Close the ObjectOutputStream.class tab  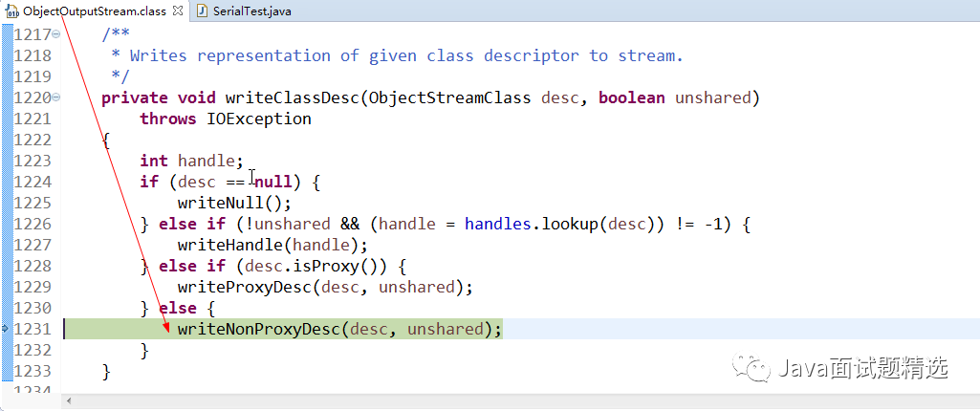tap(178, 11)
